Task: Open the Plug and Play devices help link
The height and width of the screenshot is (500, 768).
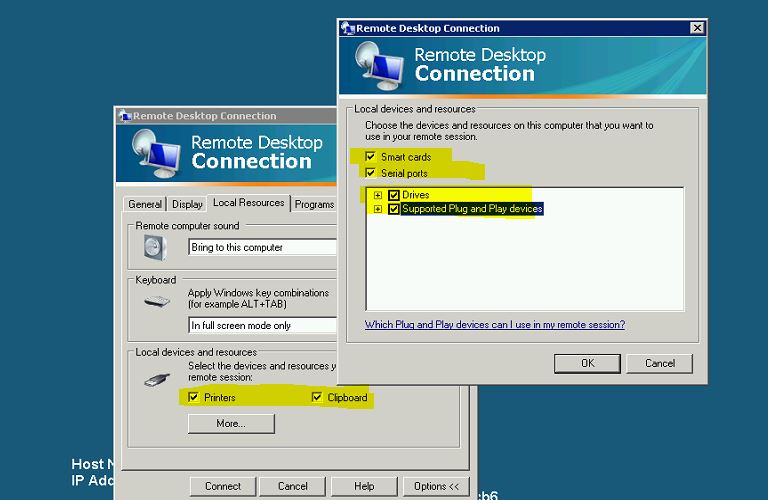Action: click(495, 324)
